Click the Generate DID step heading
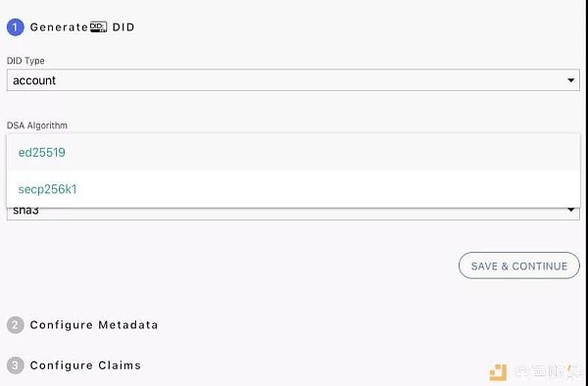The height and width of the screenshot is (386, 588). [x=82, y=27]
